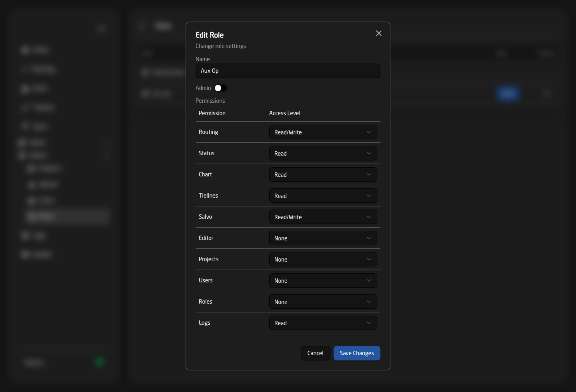Open Tielines access level dropdown
The image size is (576, 392).
323,196
